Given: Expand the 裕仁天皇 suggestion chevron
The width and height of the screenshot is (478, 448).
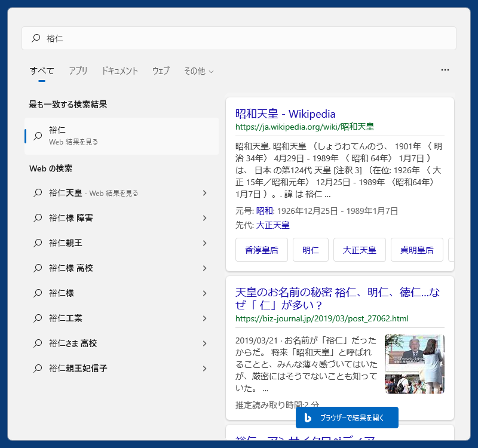Looking at the screenshot, I should click(x=204, y=193).
